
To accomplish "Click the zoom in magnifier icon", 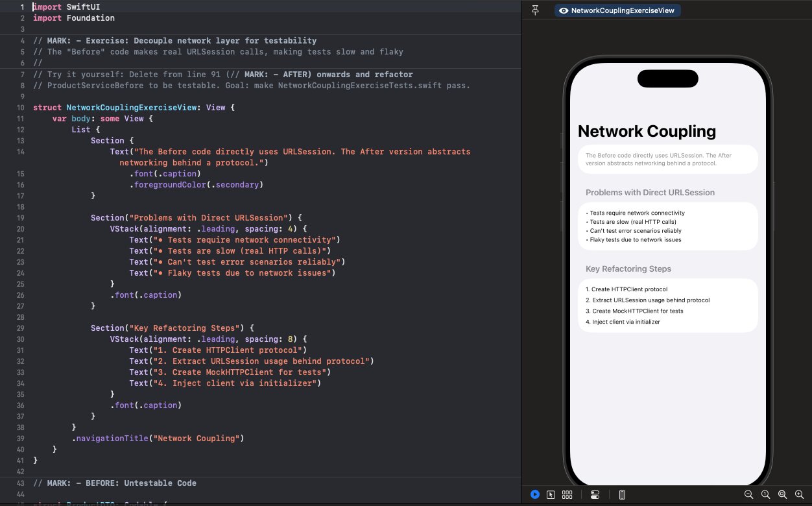I will (798, 494).
